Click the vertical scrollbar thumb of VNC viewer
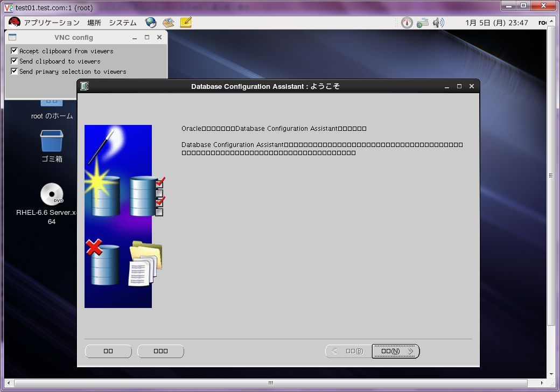This screenshot has width=560, height=392. [551, 176]
